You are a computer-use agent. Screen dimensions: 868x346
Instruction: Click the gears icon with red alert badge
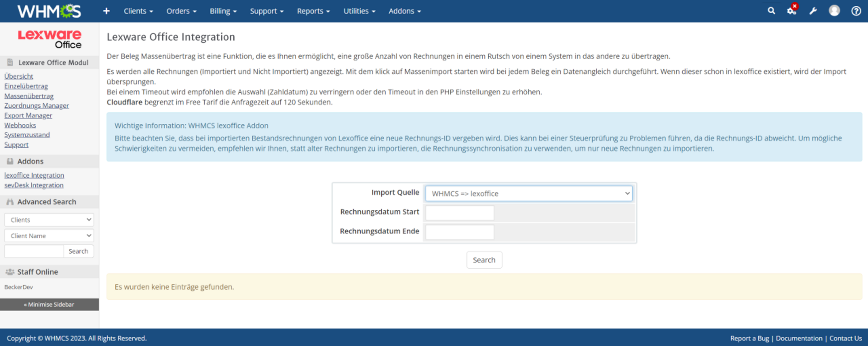[792, 11]
